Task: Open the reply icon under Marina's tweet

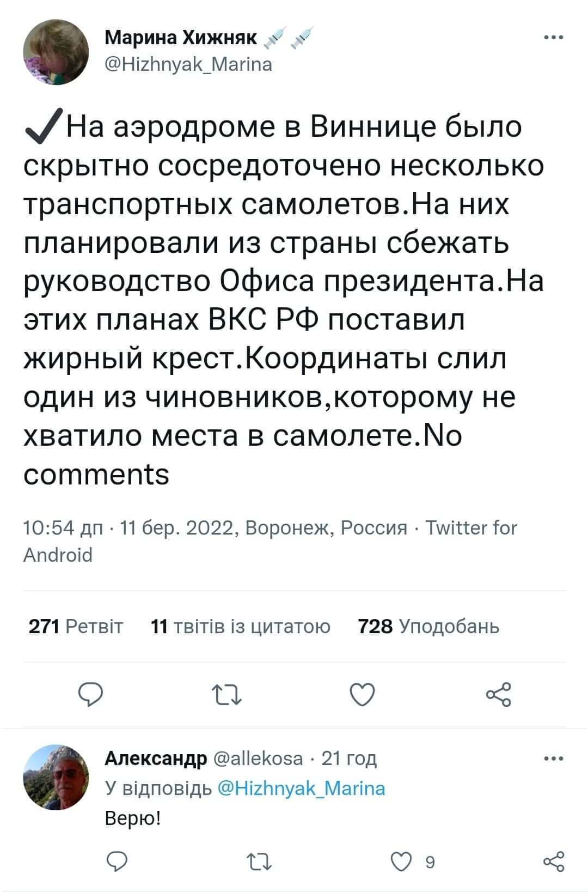Action: 91,694
